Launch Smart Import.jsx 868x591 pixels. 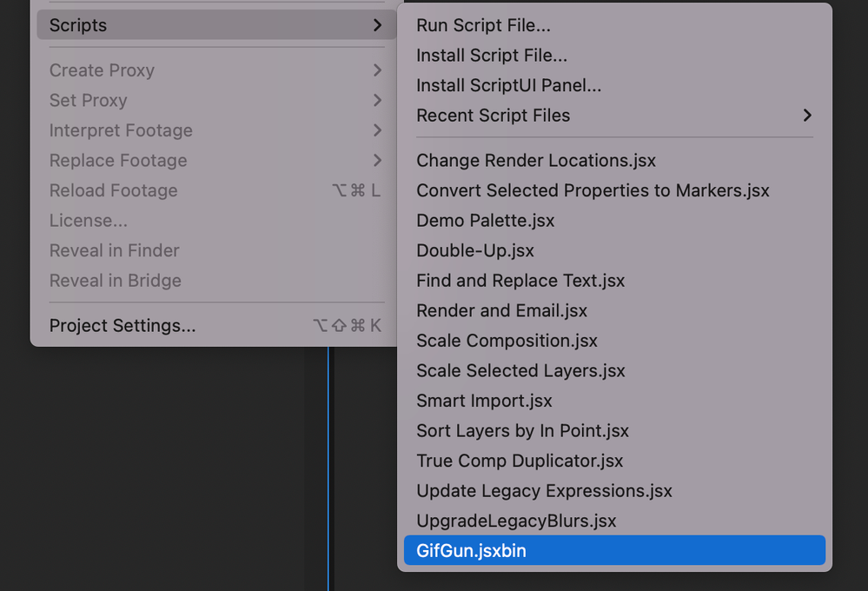pyautogui.click(x=484, y=401)
